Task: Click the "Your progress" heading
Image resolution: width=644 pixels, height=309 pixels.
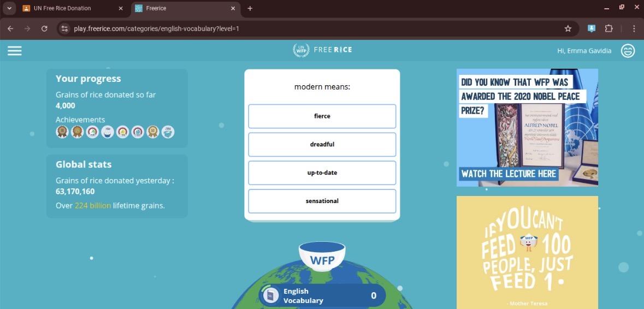Action: click(88, 79)
